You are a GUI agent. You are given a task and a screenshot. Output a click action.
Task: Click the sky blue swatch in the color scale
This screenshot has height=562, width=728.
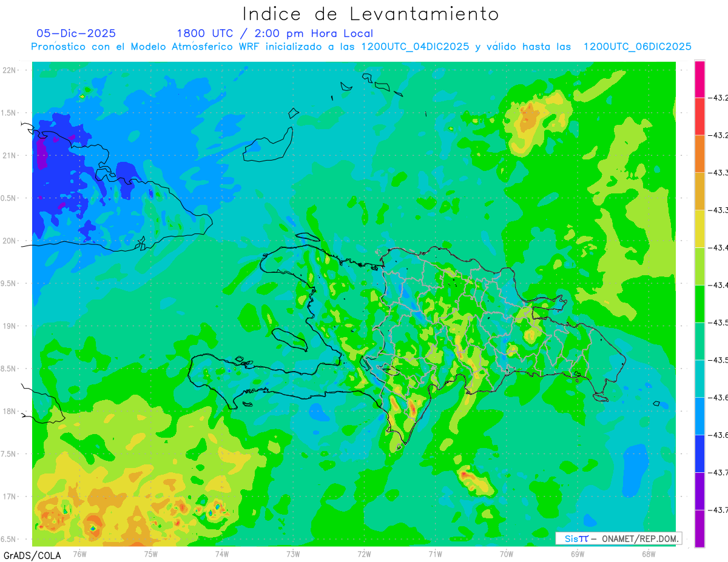pos(699,415)
